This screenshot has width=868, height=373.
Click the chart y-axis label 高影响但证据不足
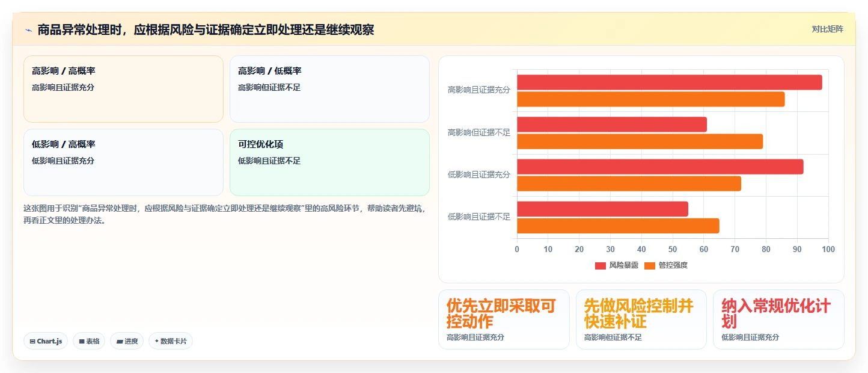point(479,132)
